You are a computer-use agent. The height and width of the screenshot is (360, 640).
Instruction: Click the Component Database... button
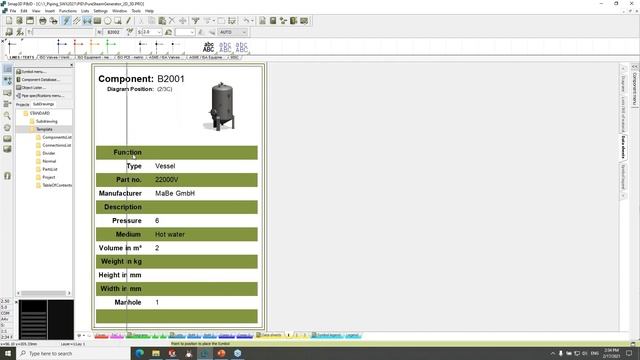[44, 80]
